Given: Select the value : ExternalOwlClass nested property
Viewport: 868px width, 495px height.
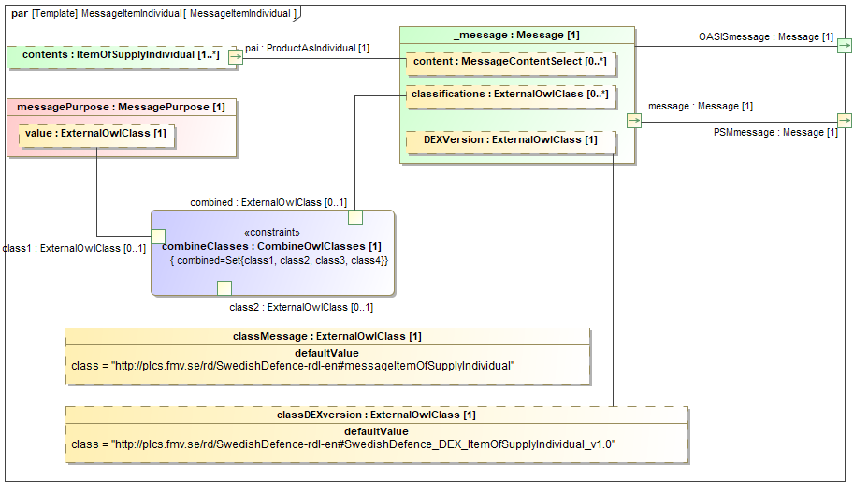Looking at the screenshot, I should [95, 133].
